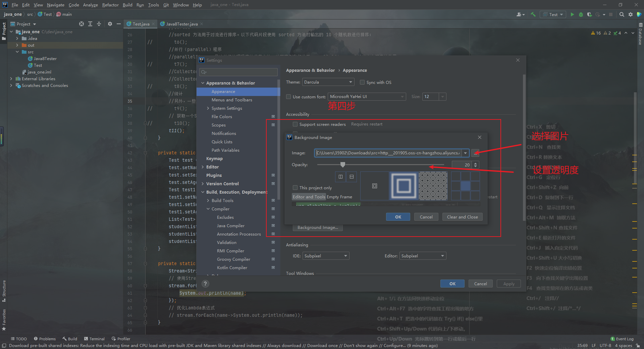Check This project only option
The image size is (644, 349).
[x=295, y=188]
